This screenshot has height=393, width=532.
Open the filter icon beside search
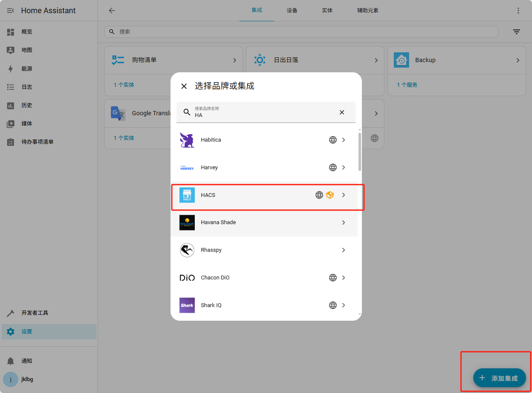pyautogui.click(x=517, y=32)
